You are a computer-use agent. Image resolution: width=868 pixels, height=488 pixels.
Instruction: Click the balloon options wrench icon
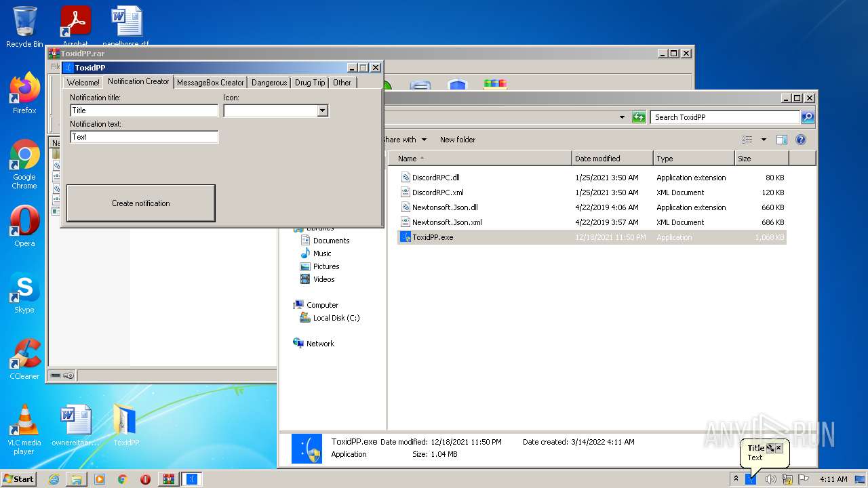[x=770, y=448]
